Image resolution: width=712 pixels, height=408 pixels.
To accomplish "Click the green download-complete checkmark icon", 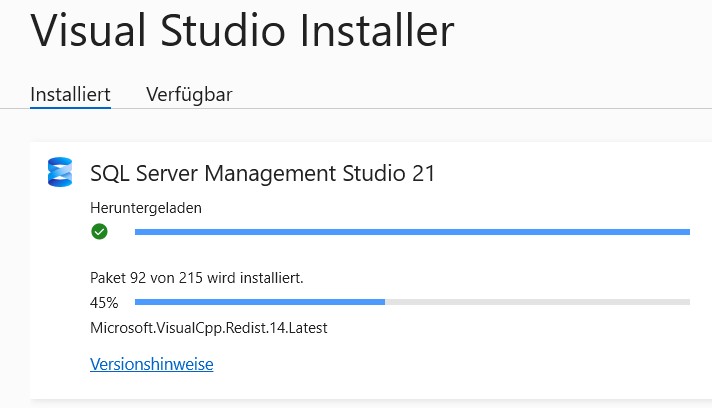I will (x=99, y=232).
